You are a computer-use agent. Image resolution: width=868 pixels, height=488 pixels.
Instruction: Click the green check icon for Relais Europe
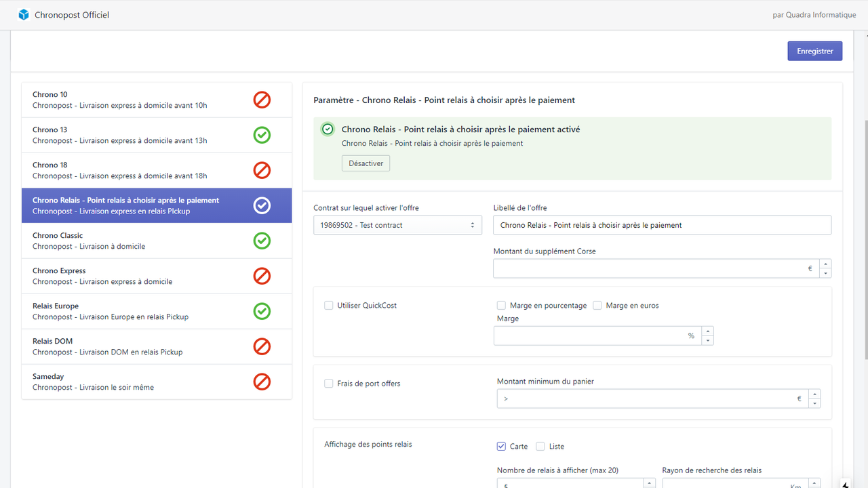[262, 311]
